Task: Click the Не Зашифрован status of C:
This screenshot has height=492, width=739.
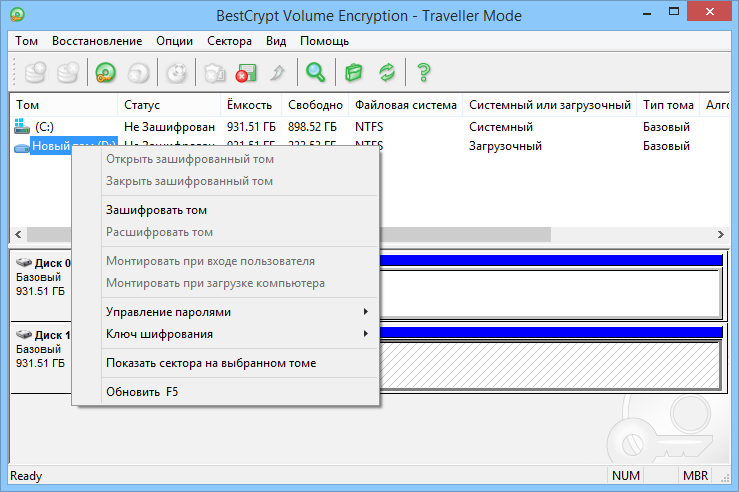Action: (169, 127)
